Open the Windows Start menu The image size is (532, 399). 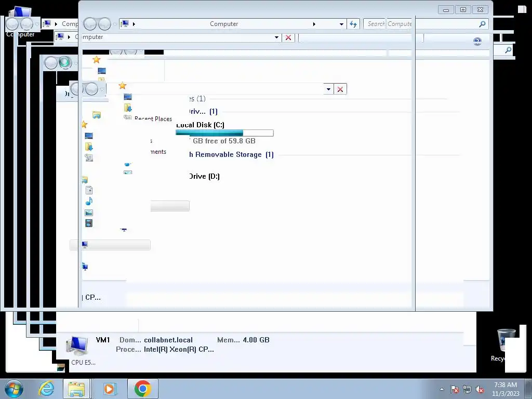(x=14, y=389)
